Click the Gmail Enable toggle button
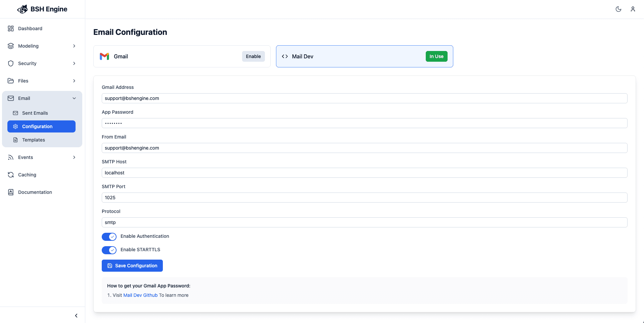This screenshot has width=644, height=323. pos(253,56)
